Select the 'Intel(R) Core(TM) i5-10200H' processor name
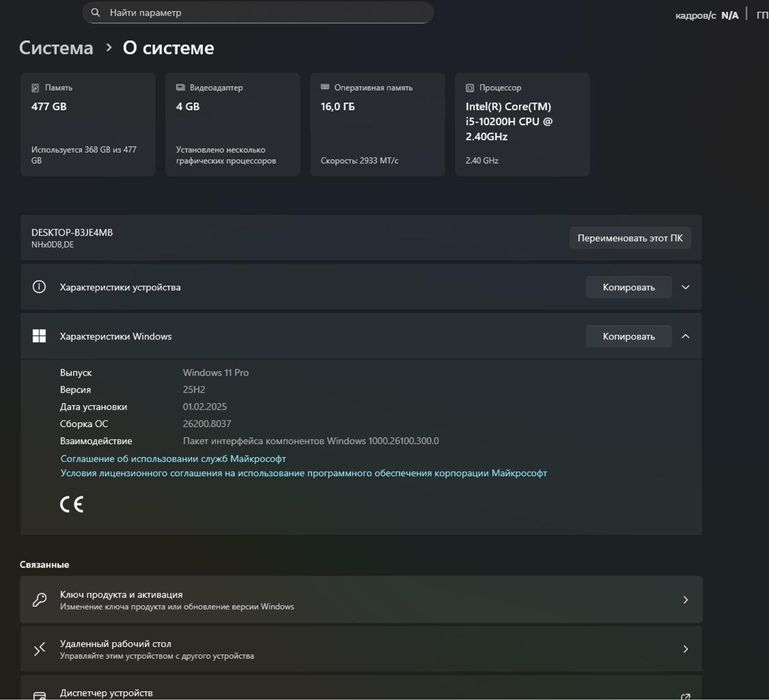This screenshot has width=769, height=700. point(509,121)
